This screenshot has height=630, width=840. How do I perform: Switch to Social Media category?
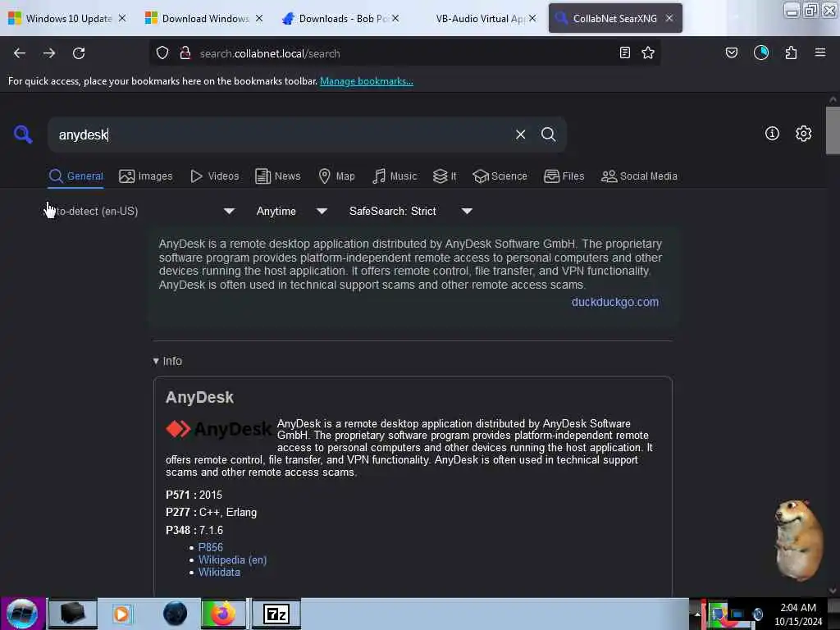click(x=639, y=176)
